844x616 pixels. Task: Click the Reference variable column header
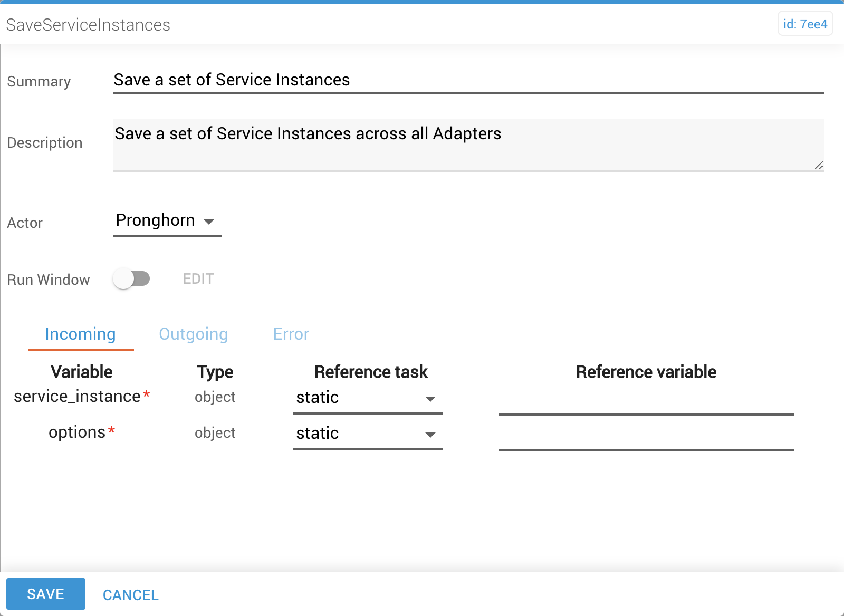[x=646, y=372]
